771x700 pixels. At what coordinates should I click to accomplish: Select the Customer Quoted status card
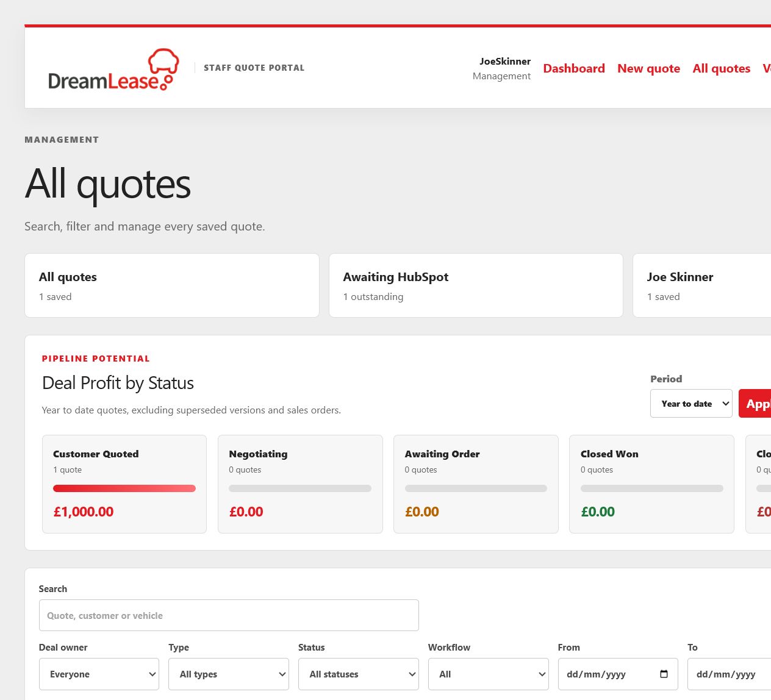point(124,484)
